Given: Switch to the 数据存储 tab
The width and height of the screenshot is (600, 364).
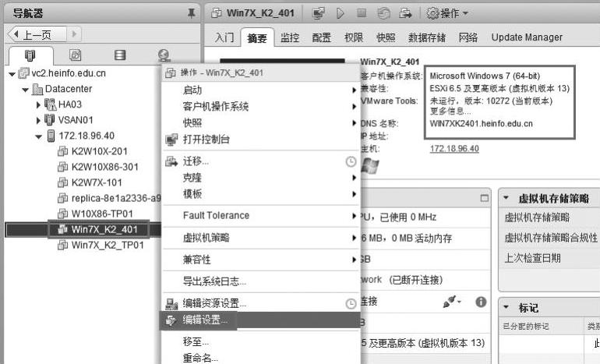Looking at the screenshot, I should point(427,37).
